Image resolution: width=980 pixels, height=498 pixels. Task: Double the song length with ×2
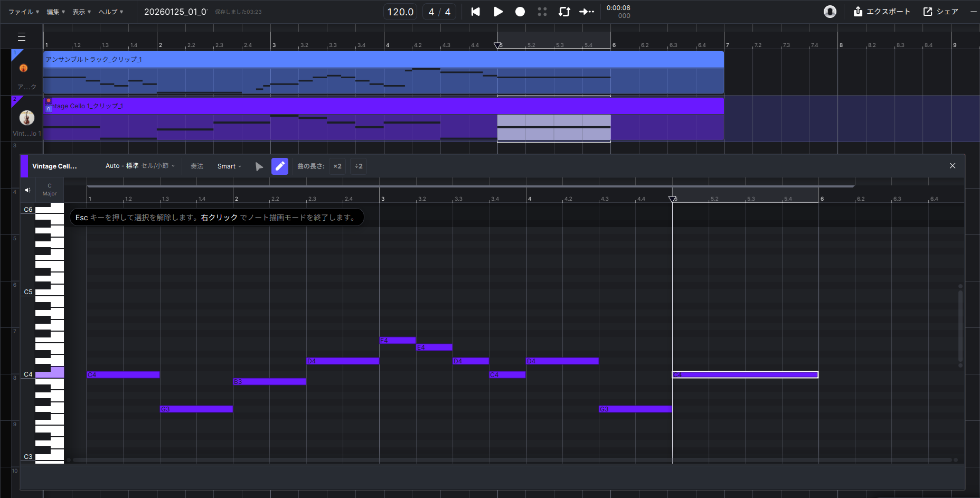coord(337,166)
